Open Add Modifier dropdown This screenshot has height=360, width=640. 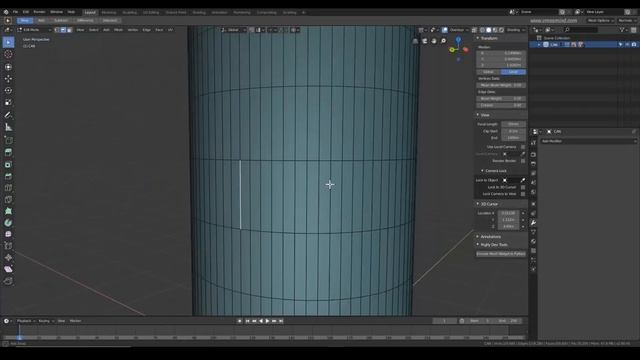[588, 141]
